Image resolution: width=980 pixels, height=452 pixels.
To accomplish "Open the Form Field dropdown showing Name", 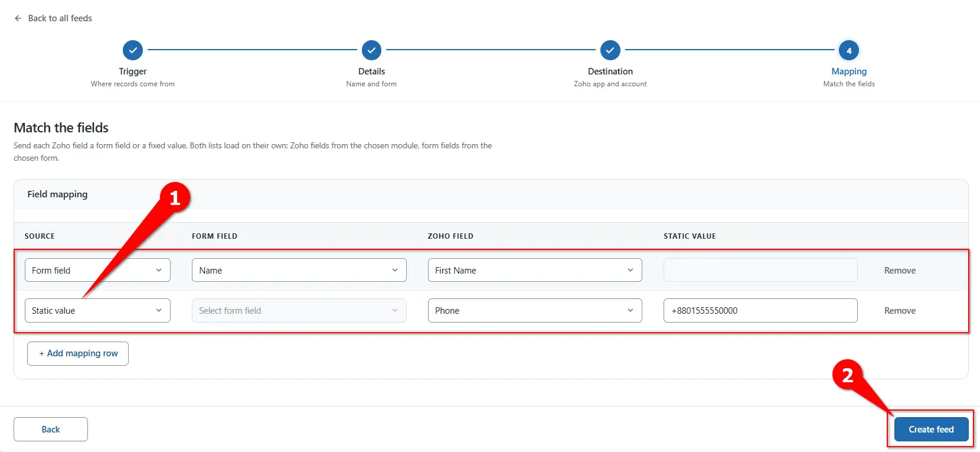I will point(299,270).
